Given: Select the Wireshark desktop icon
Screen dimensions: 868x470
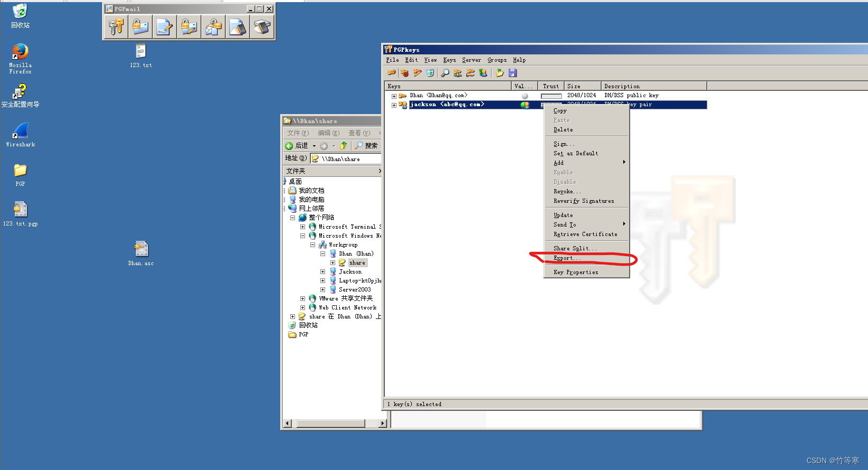Looking at the screenshot, I should 20,135.
